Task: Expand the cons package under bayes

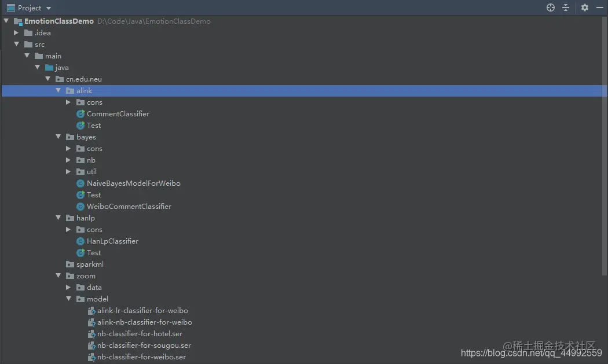Action: 68,149
